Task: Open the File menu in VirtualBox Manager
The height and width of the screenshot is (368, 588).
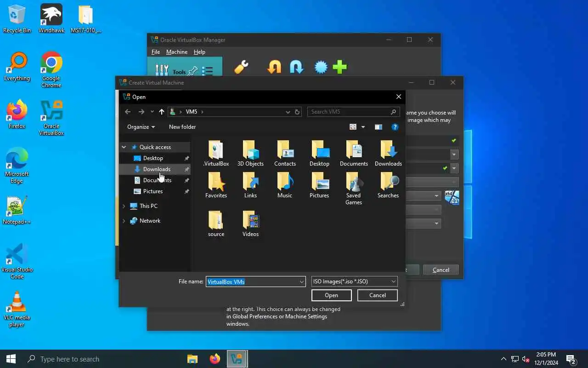Action: pos(156,52)
